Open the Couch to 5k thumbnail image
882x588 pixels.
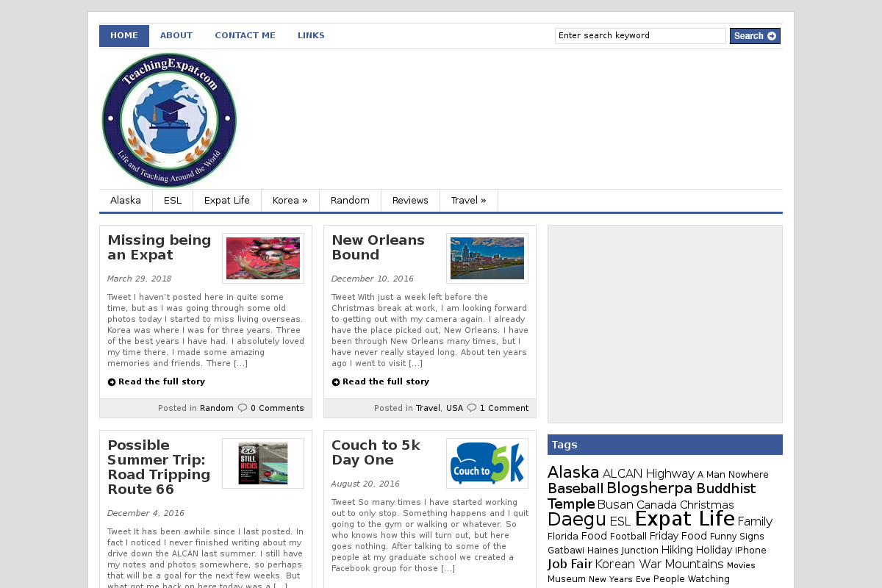pos(487,463)
